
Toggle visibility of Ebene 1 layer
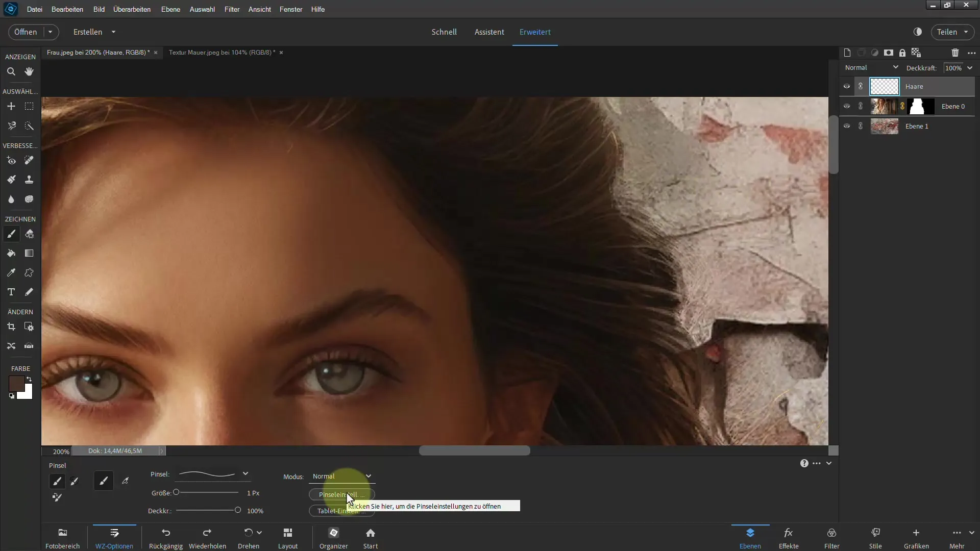(847, 127)
